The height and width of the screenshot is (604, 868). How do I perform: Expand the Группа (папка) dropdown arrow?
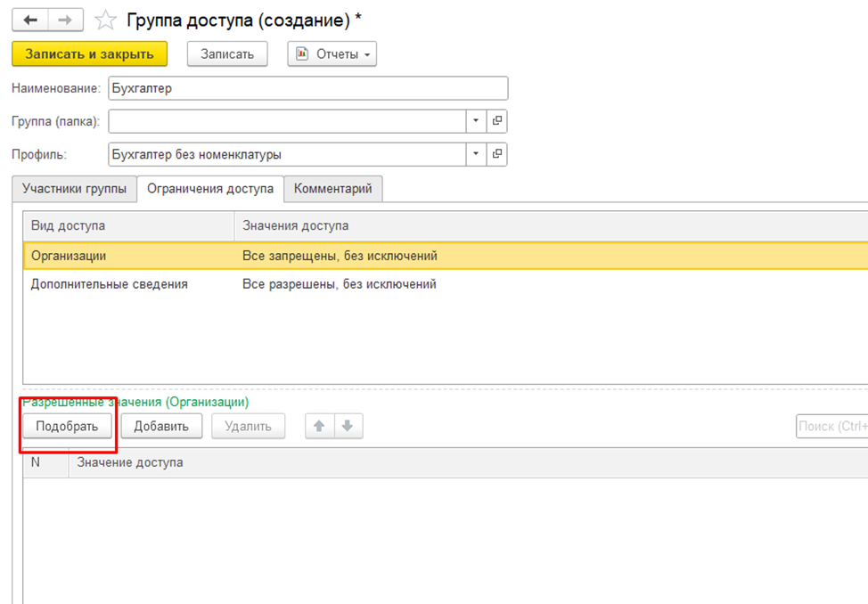476,121
